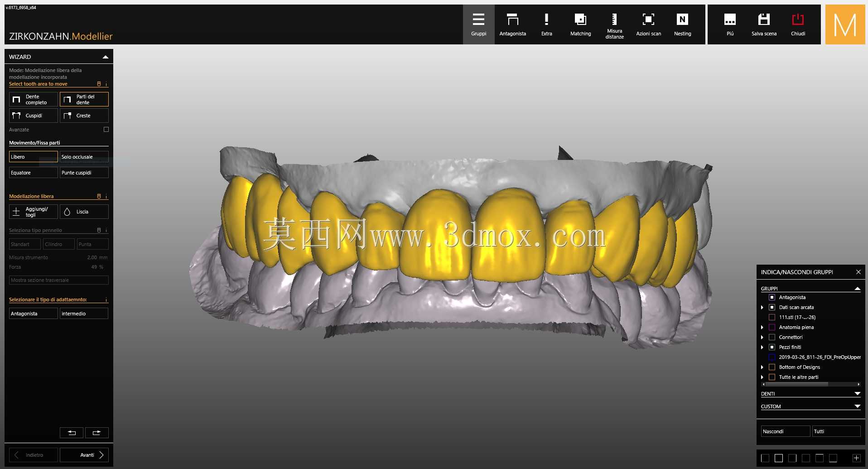The height and width of the screenshot is (469, 868).
Task: Expand the Bottom of Designs node
Action: click(762, 367)
